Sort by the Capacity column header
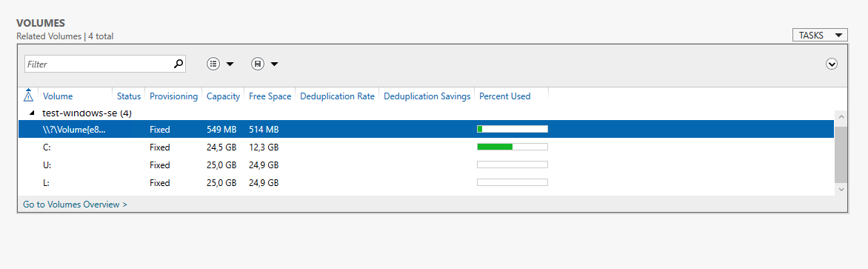Screen dimensions: 868x269 tap(223, 96)
